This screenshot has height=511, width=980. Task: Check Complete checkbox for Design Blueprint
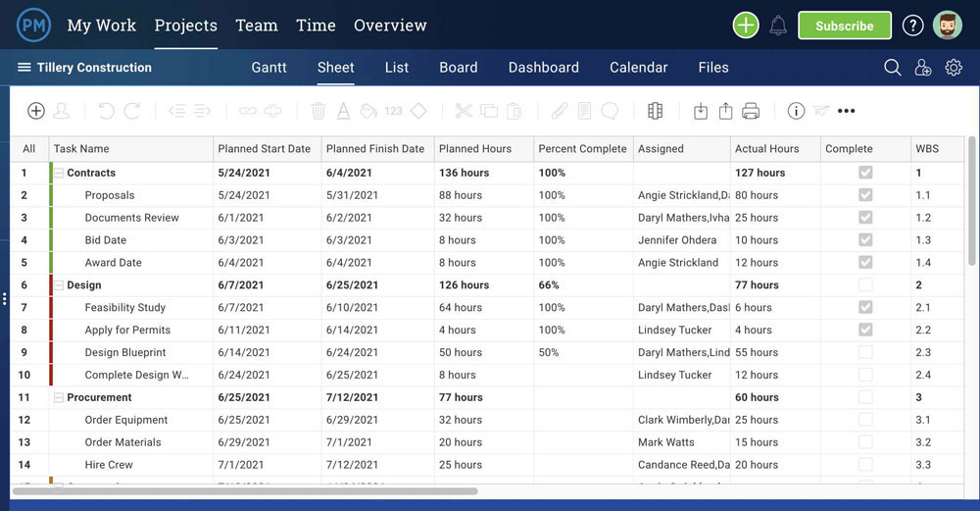tap(865, 353)
